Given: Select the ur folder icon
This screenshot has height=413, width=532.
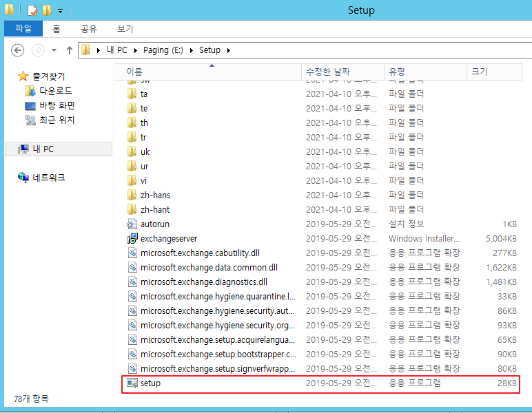Looking at the screenshot, I should (132, 167).
